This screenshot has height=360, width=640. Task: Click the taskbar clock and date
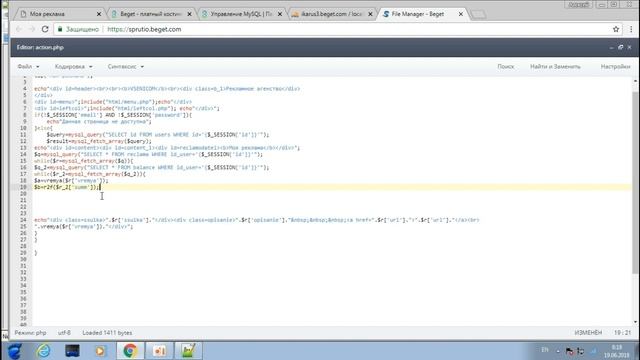tap(617, 351)
